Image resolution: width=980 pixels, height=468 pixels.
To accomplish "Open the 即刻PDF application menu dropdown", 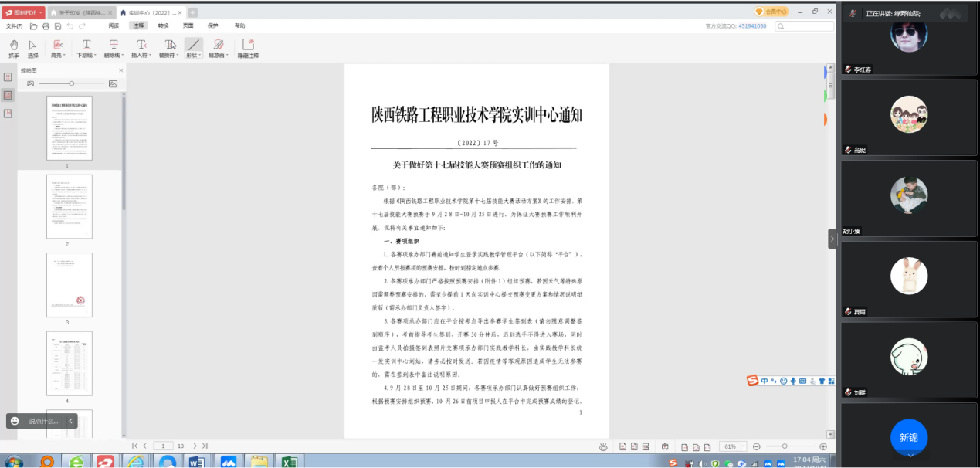I will click(41, 12).
